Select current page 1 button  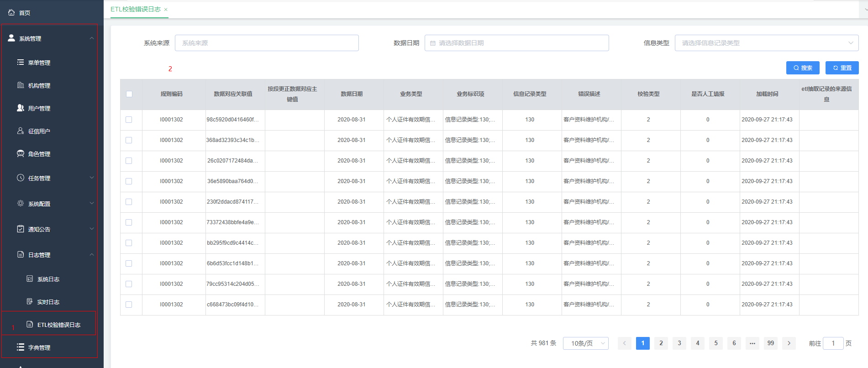pyautogui.click(x=643, y=343)
